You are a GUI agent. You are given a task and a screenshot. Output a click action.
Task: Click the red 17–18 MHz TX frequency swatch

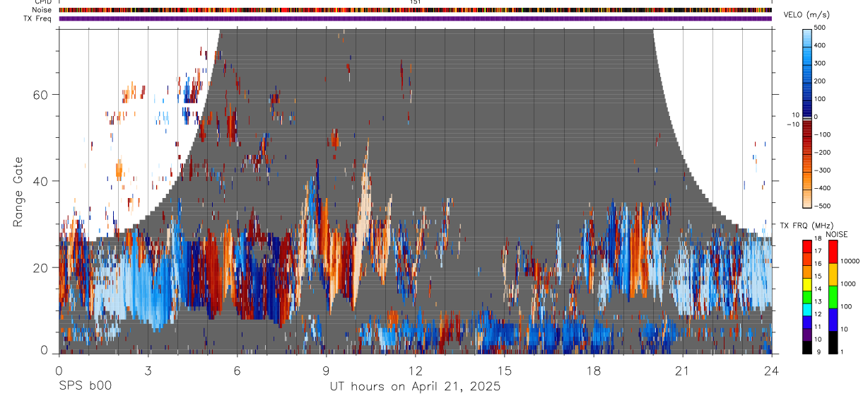(x=807, y=247)
